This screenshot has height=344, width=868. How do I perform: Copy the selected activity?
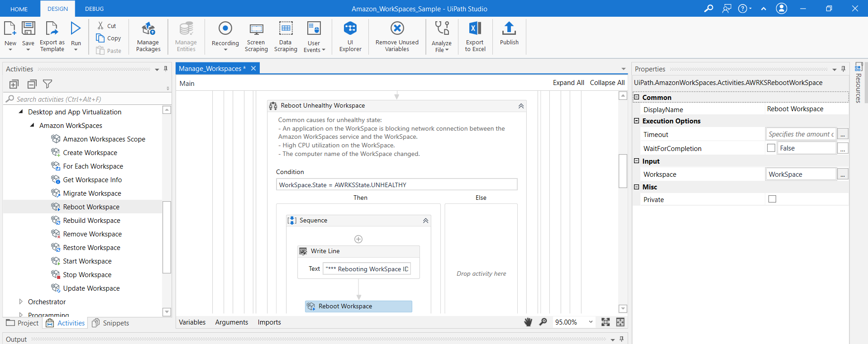109,38
